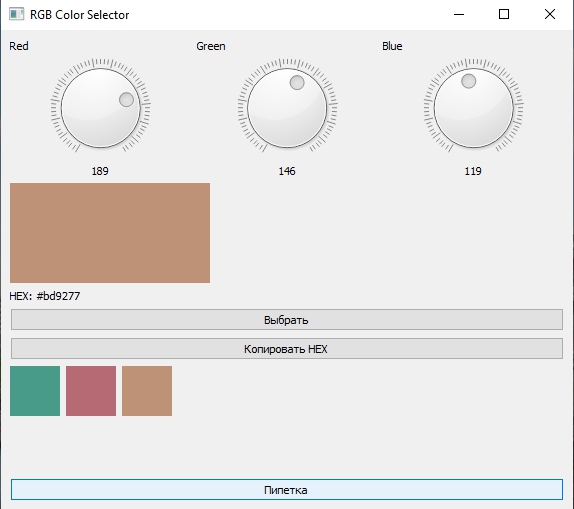Click the red value 189 label
This screenshot has height=509, width=574.
(x=100, y=171)
